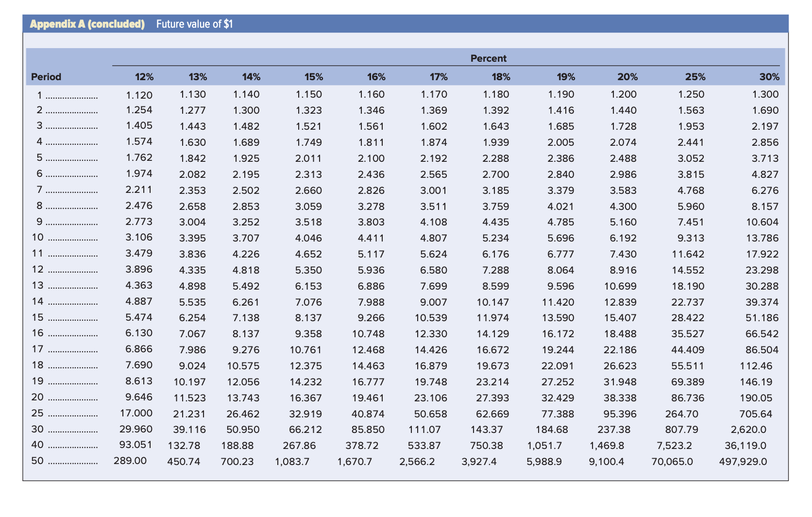Image resolution: width=812 pixels, height=517 pixels.
Task: Click the Future value of $1 title text
Action: [194, 23]
